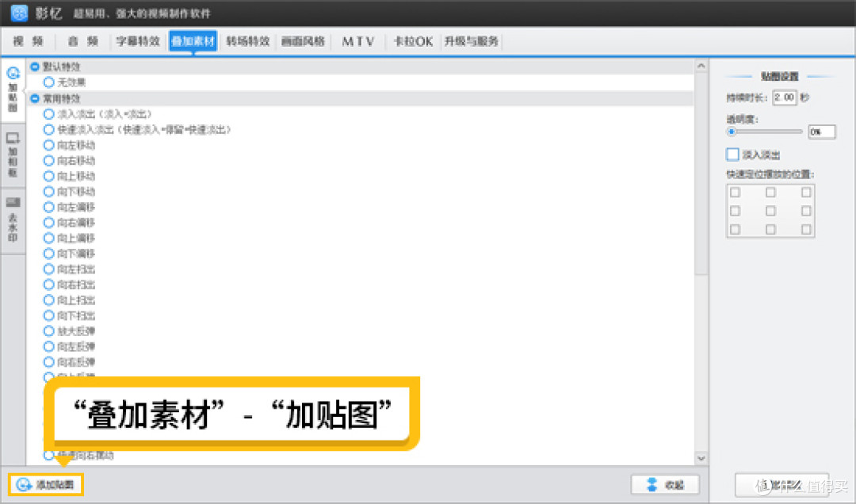856x504 pixels.
Task: Click the effects list scrollbar down arrow
Action: [701, 458]
